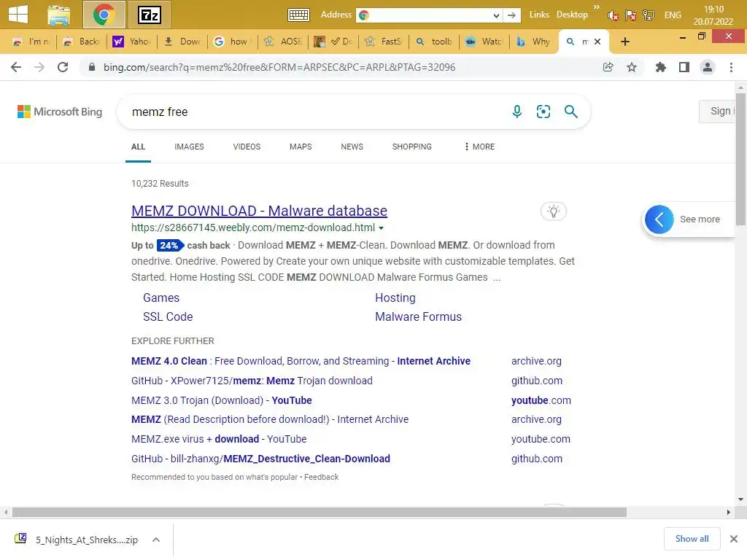Click the Action Center flag tray icon
The height and width of the screenshot is (560, 747).
click(x=631, y=16)
